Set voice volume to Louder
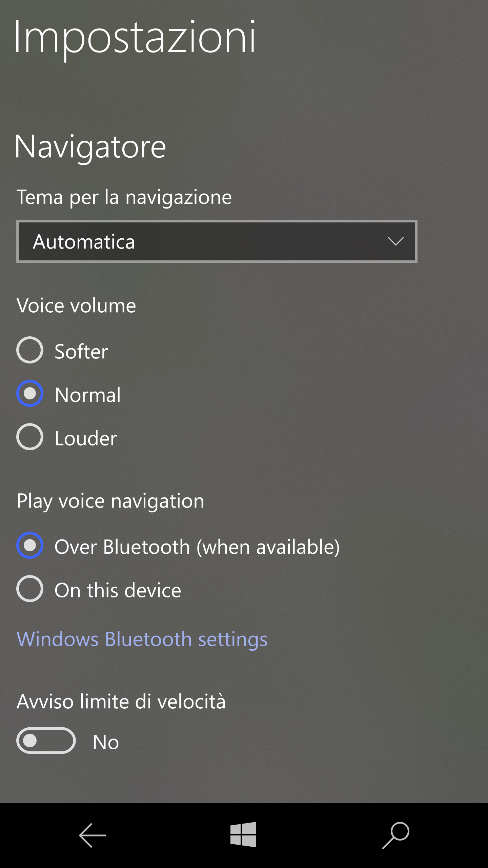 pos(67,437)
